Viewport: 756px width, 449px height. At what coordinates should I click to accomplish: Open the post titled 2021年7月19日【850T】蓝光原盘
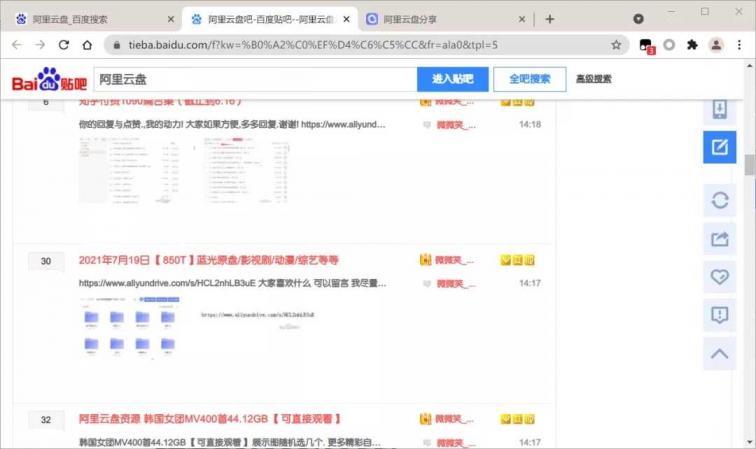pyautogui.click(x=208, y=260)
